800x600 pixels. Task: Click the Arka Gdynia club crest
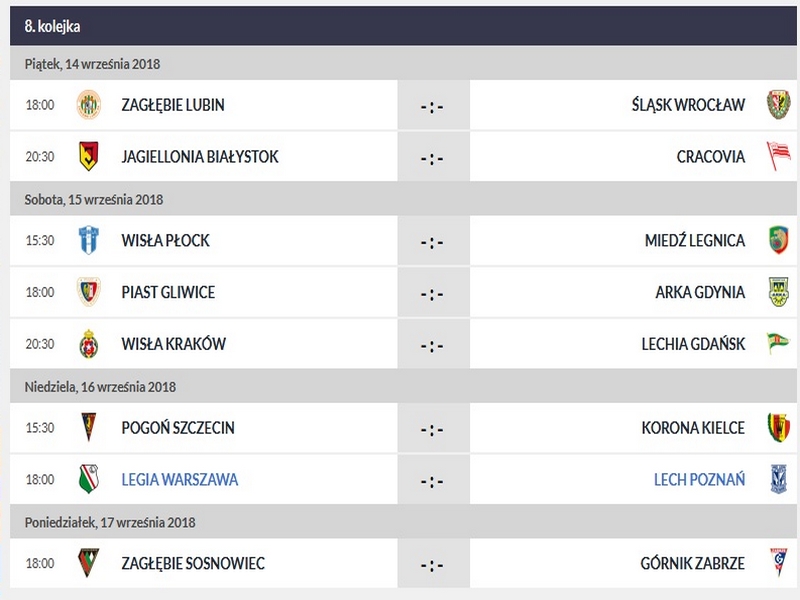click(x=778, y=293)
